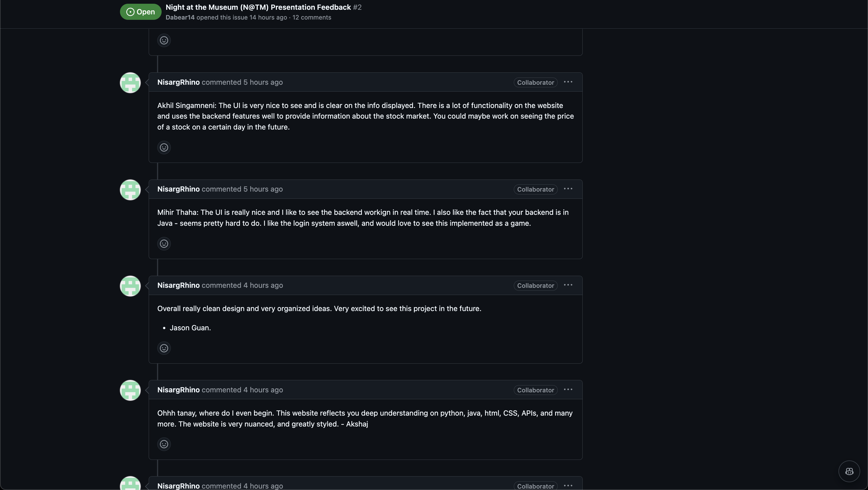Open NisargRhino avatar beside Akhil comment
Image resolution: width=868 pixels, height=490 pixels.
[x=130, y=83]
